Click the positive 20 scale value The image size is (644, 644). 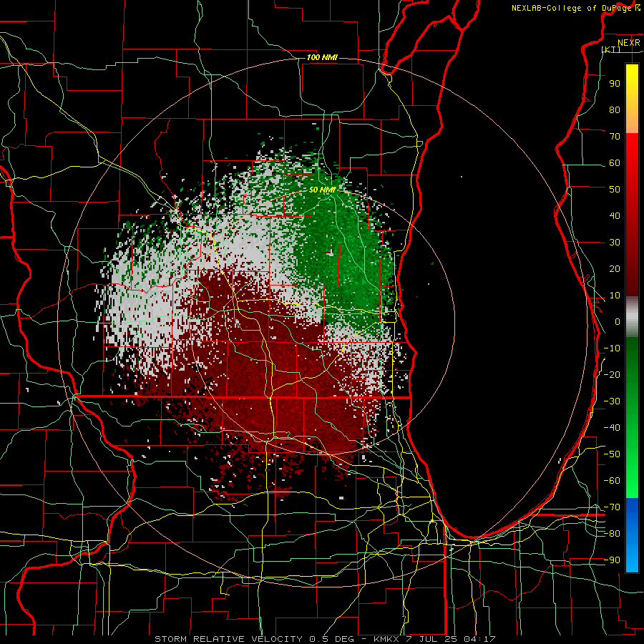pos(615,268)
